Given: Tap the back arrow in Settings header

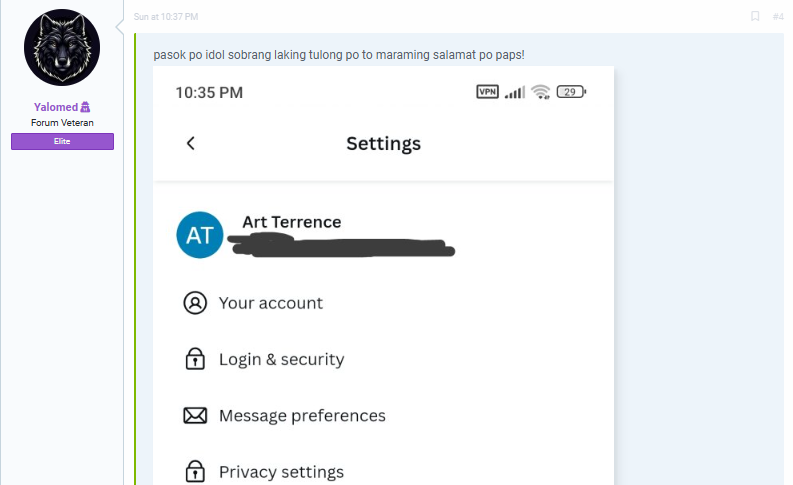Looking at the screenshot, I should (x=191, y=143).
